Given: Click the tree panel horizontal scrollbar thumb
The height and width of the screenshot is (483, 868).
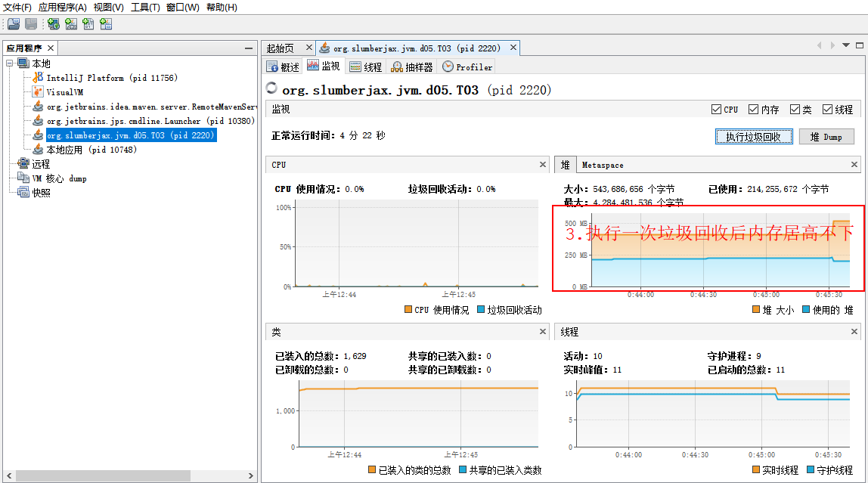Looking at the screenshot, I should pyautogui.click(x=103, y=475).
